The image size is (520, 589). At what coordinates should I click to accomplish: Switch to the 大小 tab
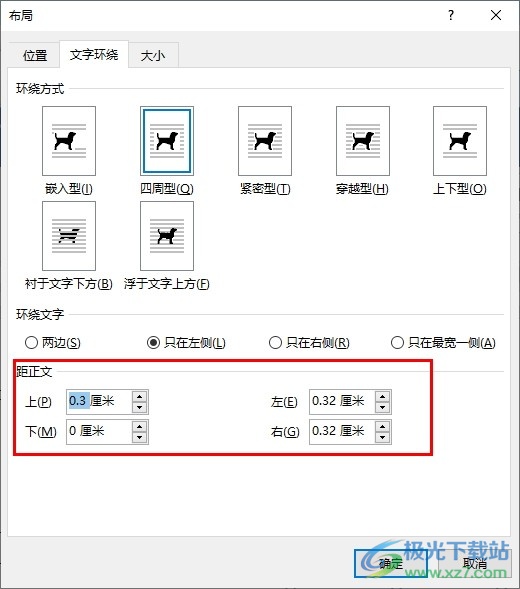tap(153, 56)
